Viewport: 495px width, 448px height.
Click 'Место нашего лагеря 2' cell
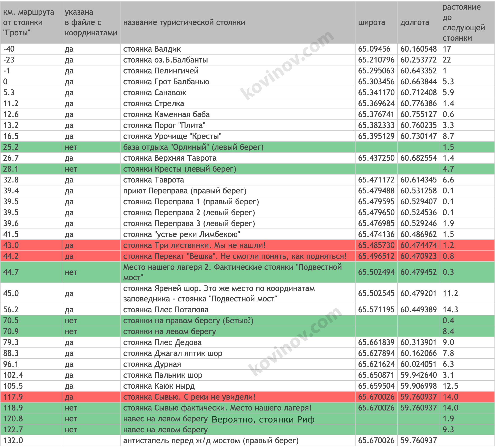(x=238, y=272)
